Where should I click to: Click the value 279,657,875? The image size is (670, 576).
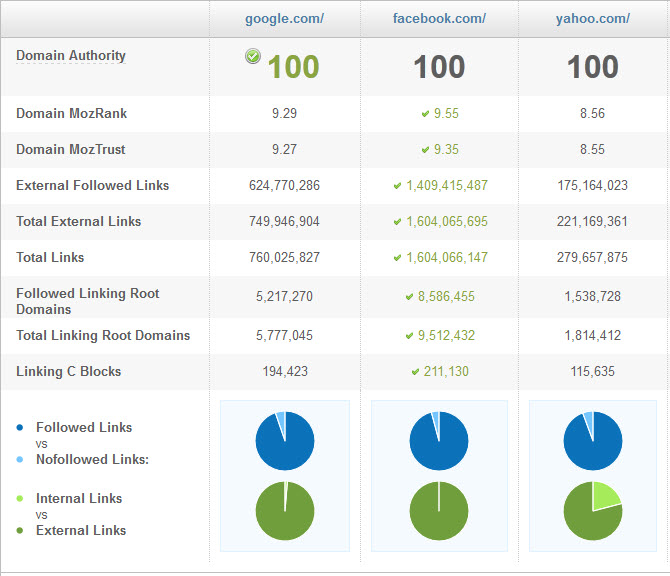tap(592, 257)
